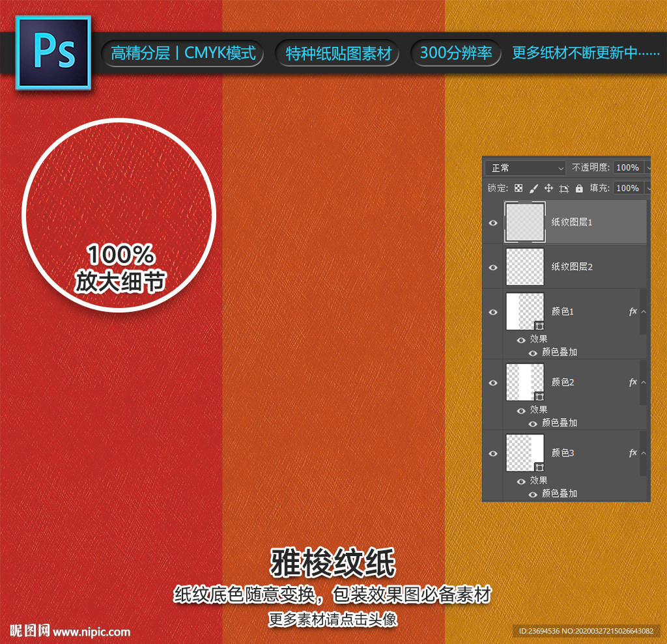Toggle lock all padlock icon

(x=579, y=188)
